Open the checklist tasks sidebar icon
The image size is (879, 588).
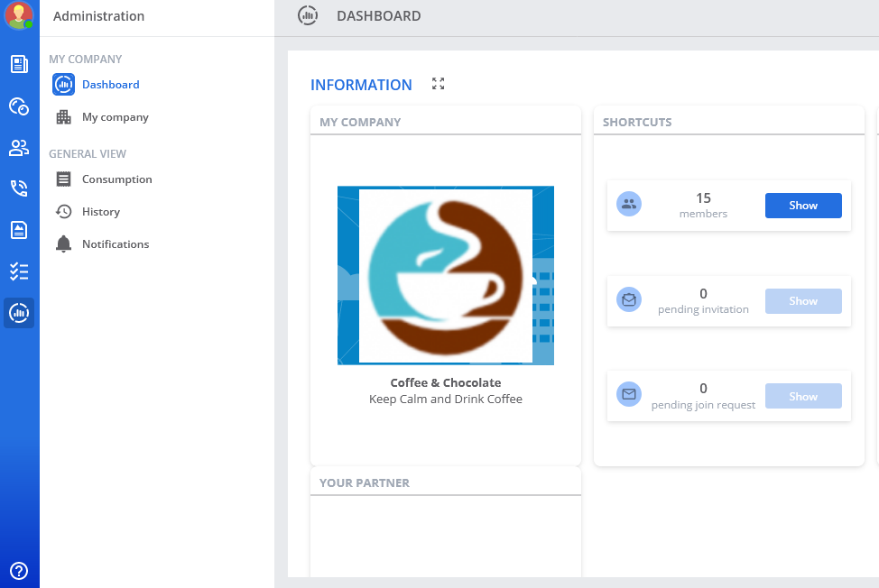coord(19,271)
